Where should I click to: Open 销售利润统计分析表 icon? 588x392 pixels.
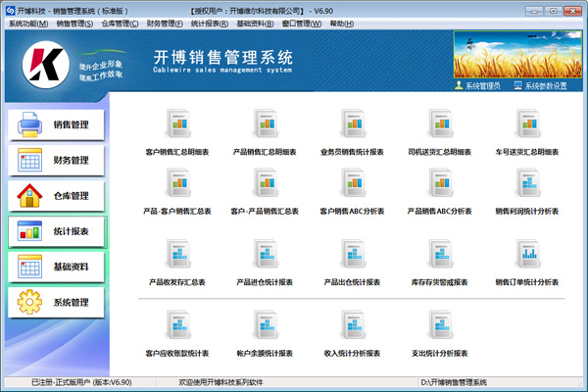click(528, 182)
